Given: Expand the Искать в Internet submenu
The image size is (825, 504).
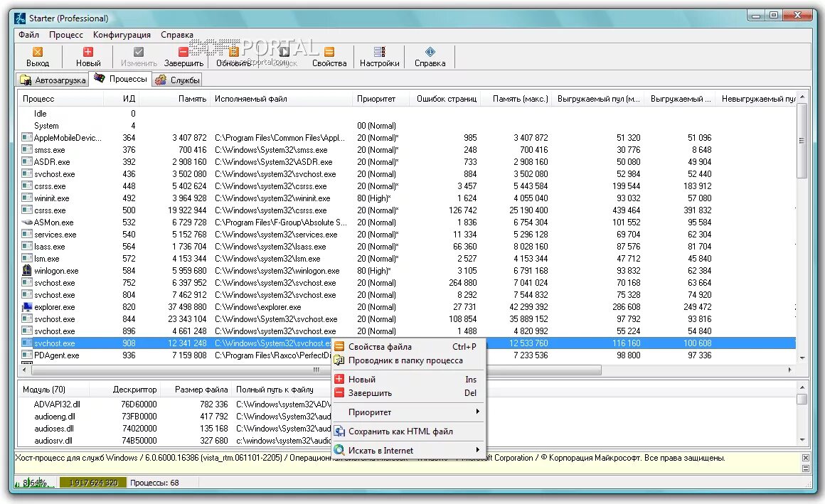Looking at the screenshot, I should pos(408,451).
